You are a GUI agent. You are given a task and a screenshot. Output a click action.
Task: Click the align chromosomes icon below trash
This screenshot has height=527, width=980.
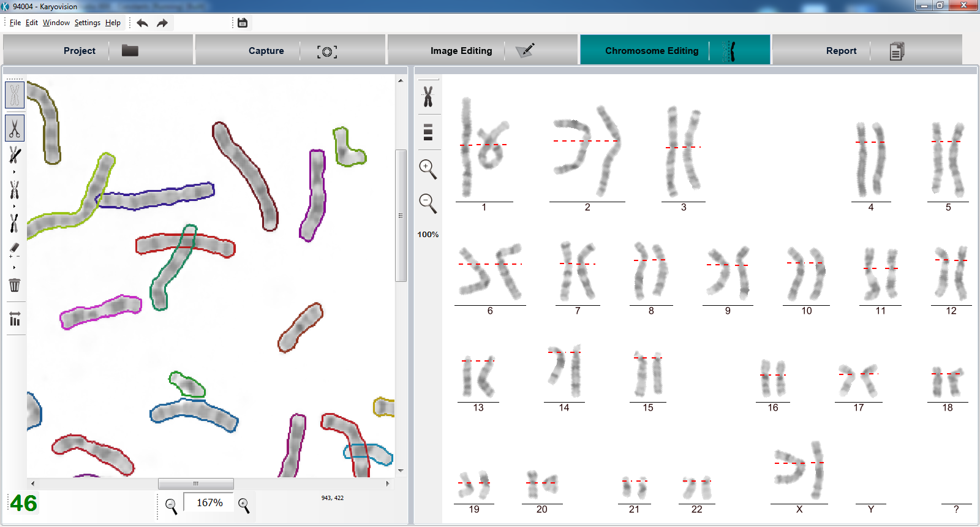[15, 319]
